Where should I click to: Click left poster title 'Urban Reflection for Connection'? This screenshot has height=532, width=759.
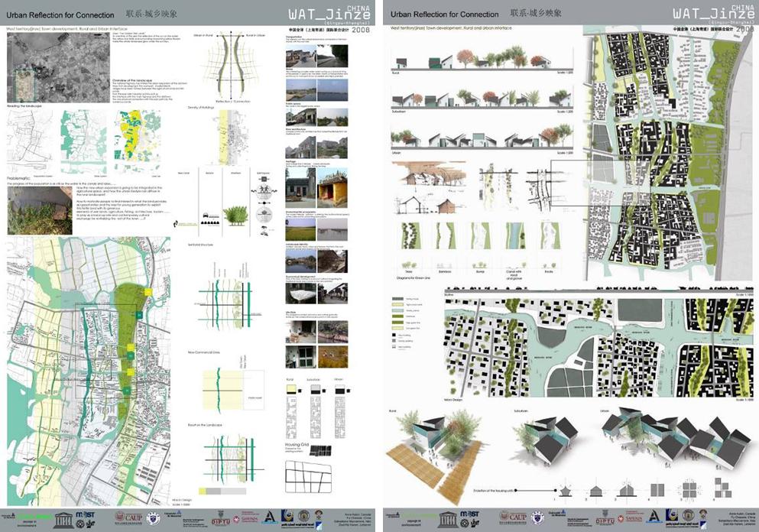pos(60,15)
